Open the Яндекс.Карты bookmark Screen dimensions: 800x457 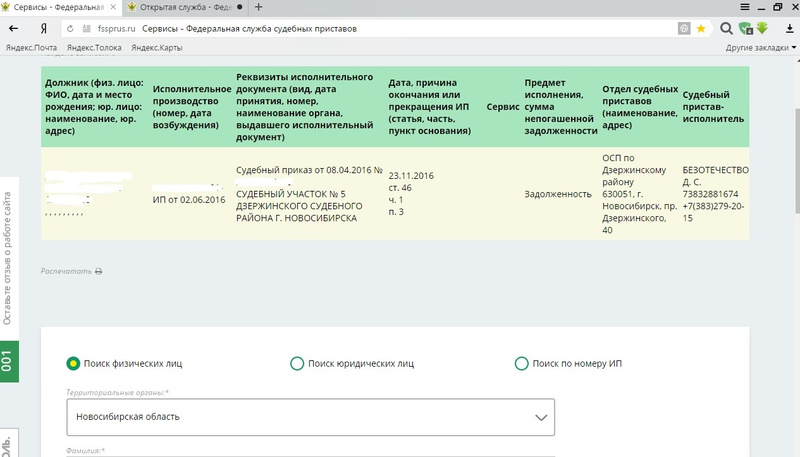[x=157, y=47]
